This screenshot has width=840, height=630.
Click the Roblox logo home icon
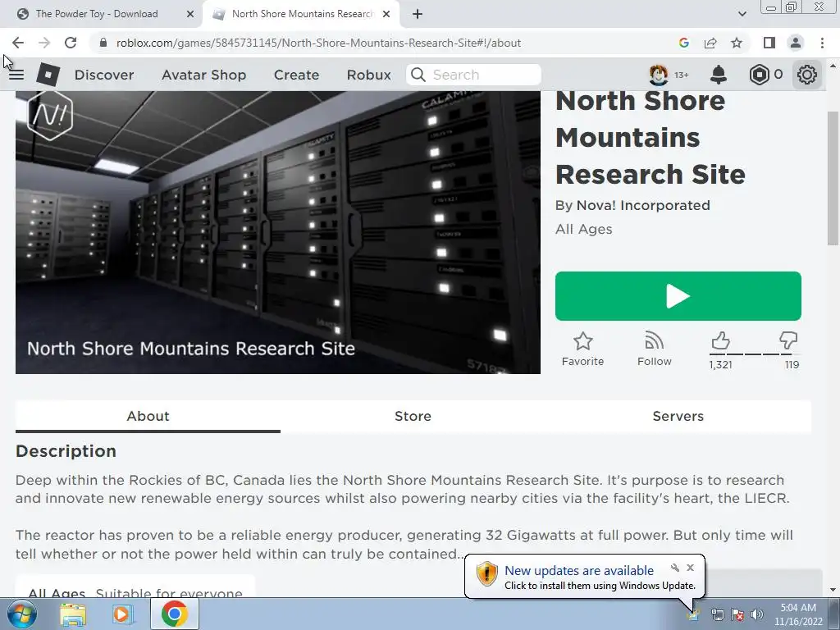point(48,75)
